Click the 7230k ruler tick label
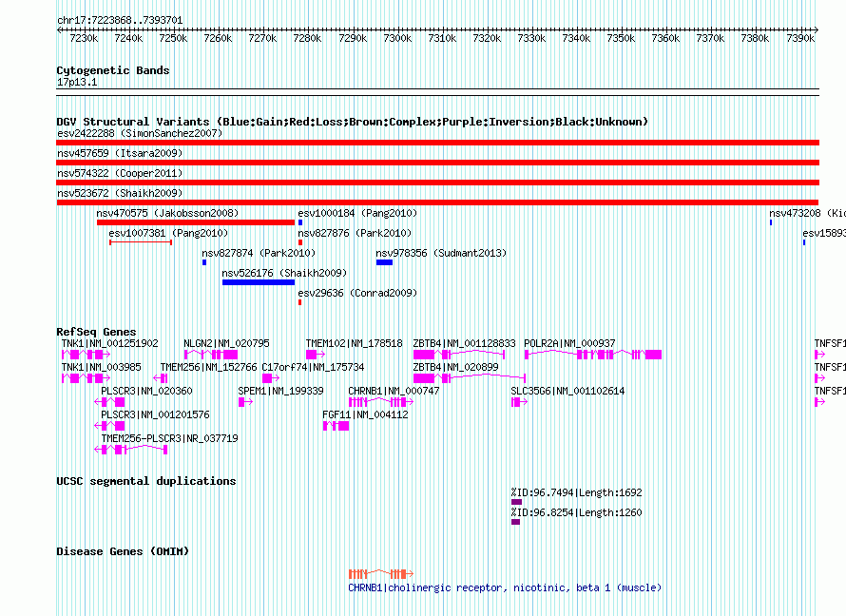The image size is (846, 616). (84, 38)
